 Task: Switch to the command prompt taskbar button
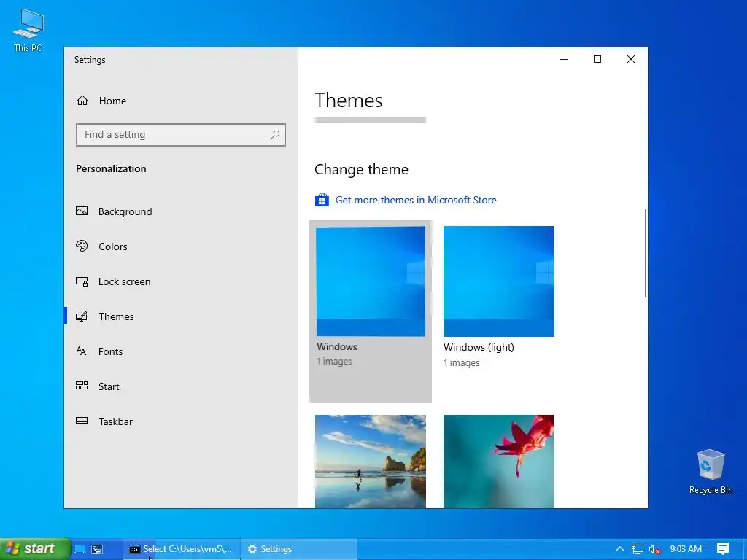pyautogui.click(x=181, y=549)
